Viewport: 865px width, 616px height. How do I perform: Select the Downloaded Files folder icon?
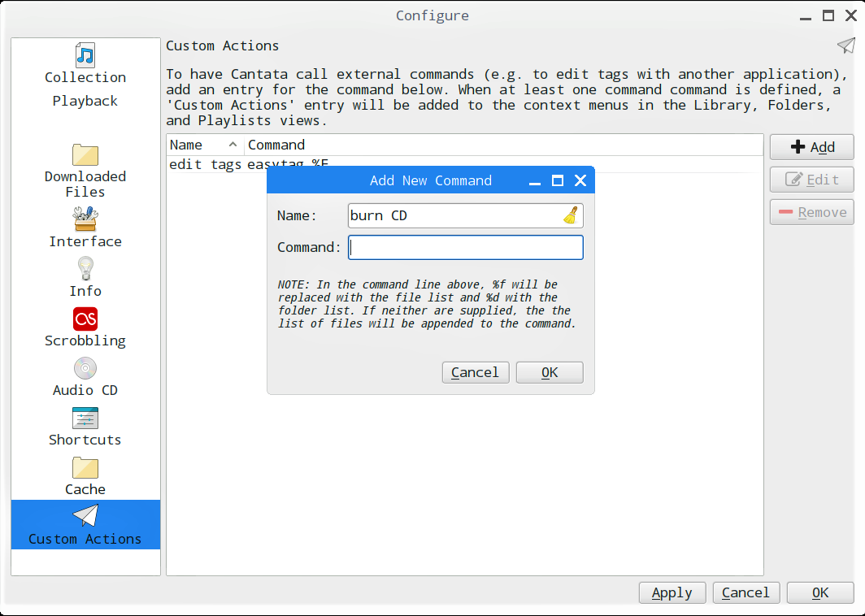click(85, 154)
